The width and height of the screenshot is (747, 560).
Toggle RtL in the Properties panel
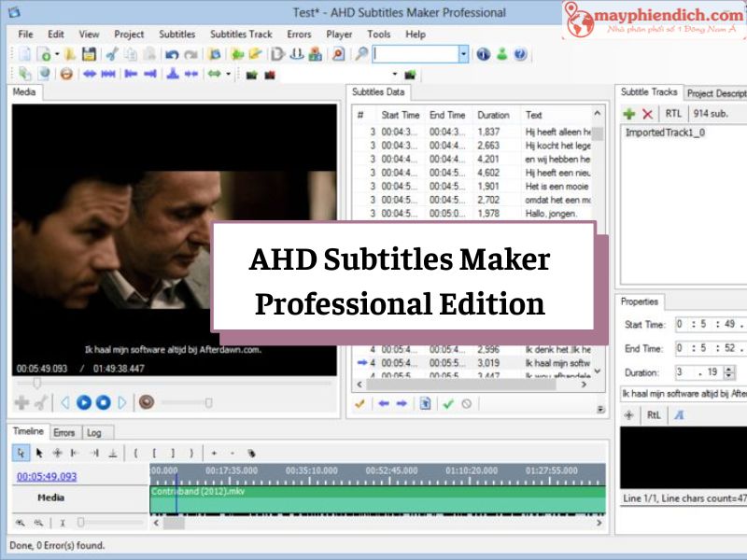click(x=654, y=414)
